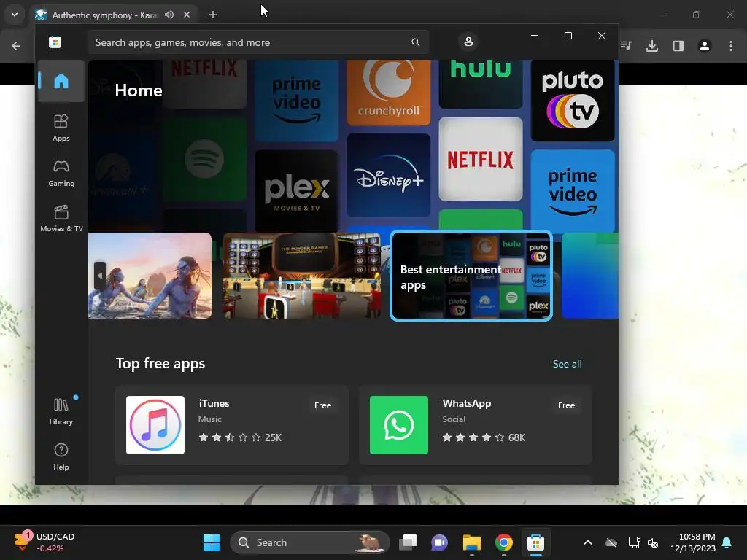
Task: Open a new tab in the browser
Action: click(213, 15)
